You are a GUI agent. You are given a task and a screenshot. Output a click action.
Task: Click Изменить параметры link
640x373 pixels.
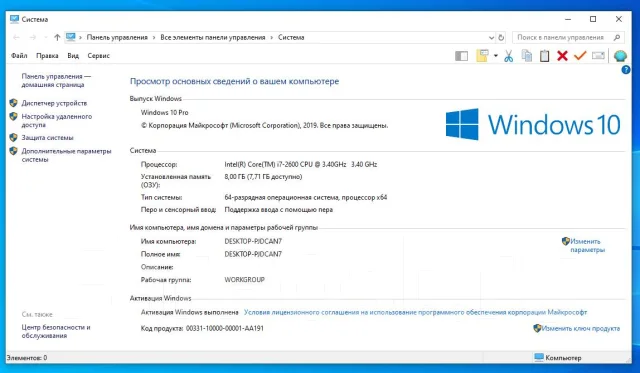tap(587, 245)
